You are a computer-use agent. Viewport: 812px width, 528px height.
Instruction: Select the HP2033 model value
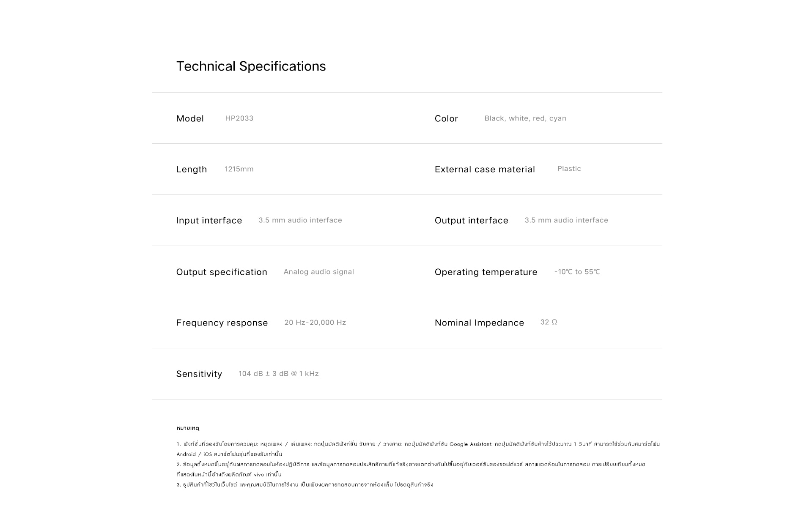239,118
